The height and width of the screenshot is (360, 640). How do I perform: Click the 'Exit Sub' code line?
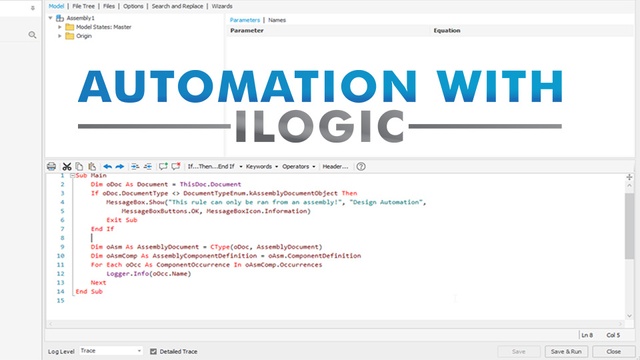click(122, 220)
